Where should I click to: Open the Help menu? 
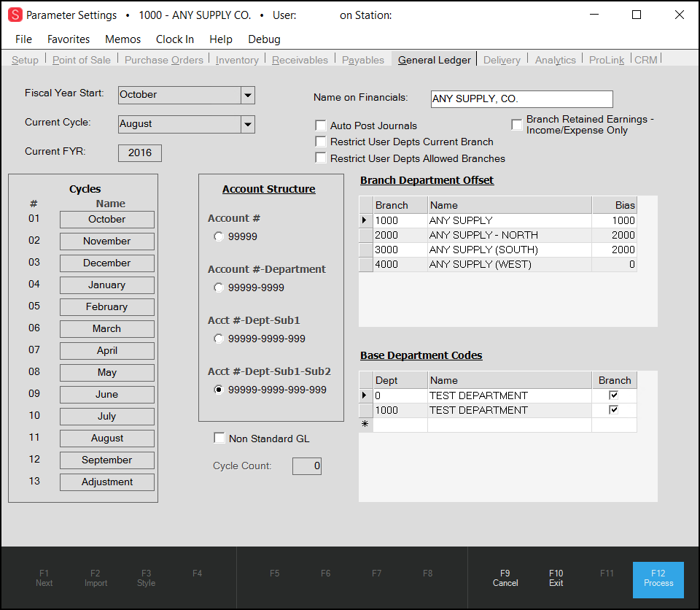pos(220,39)
